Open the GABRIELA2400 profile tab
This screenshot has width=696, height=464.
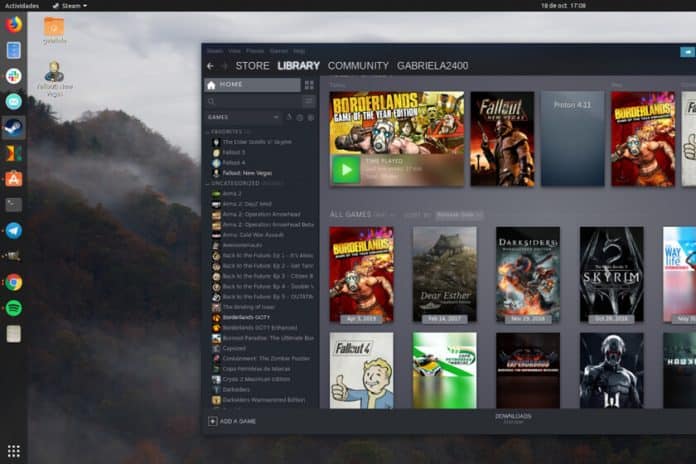(x=432, y=66)
